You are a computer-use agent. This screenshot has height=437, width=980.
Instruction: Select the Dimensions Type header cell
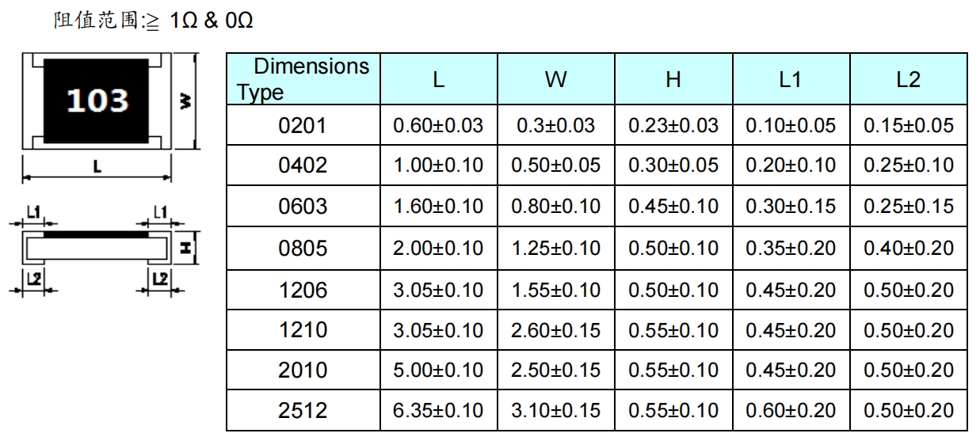click(x=303, y=79)
